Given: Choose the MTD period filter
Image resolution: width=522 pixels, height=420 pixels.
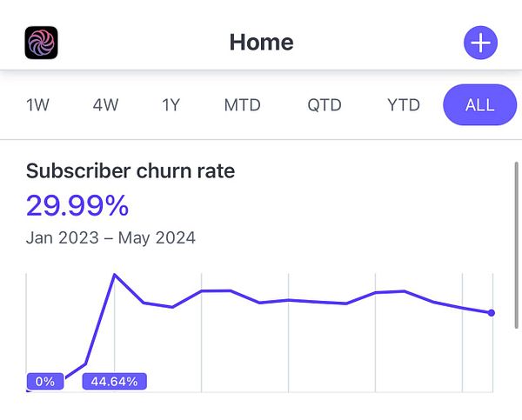Looking at the screenshot, I should point(243,105).
